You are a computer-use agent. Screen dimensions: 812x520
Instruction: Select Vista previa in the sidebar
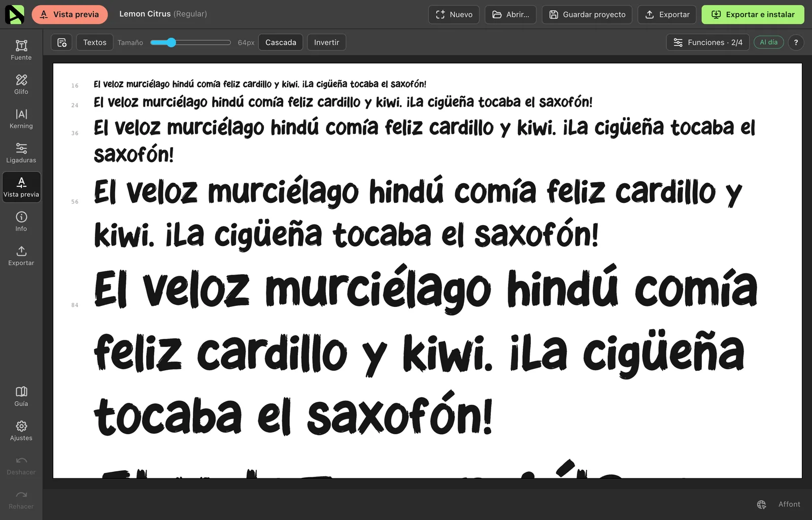pyautogui.click(x=21, y=187)
